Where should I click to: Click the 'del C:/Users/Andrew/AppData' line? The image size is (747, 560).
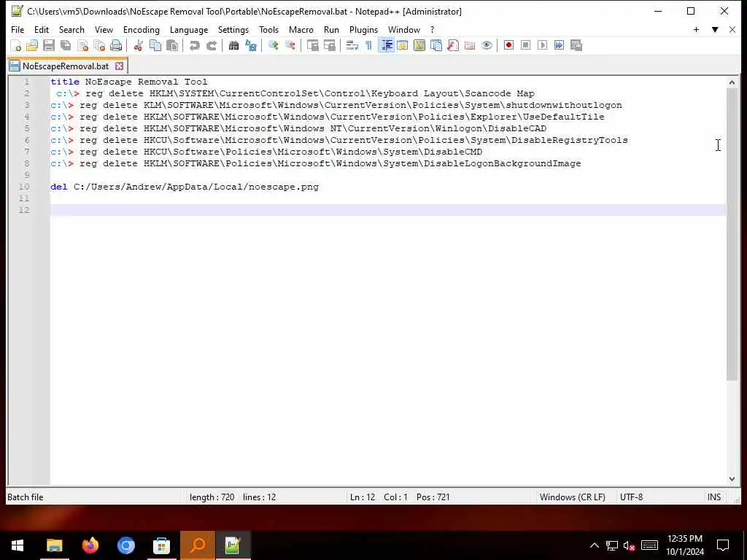pyautogui.click(x=185, y=187)
